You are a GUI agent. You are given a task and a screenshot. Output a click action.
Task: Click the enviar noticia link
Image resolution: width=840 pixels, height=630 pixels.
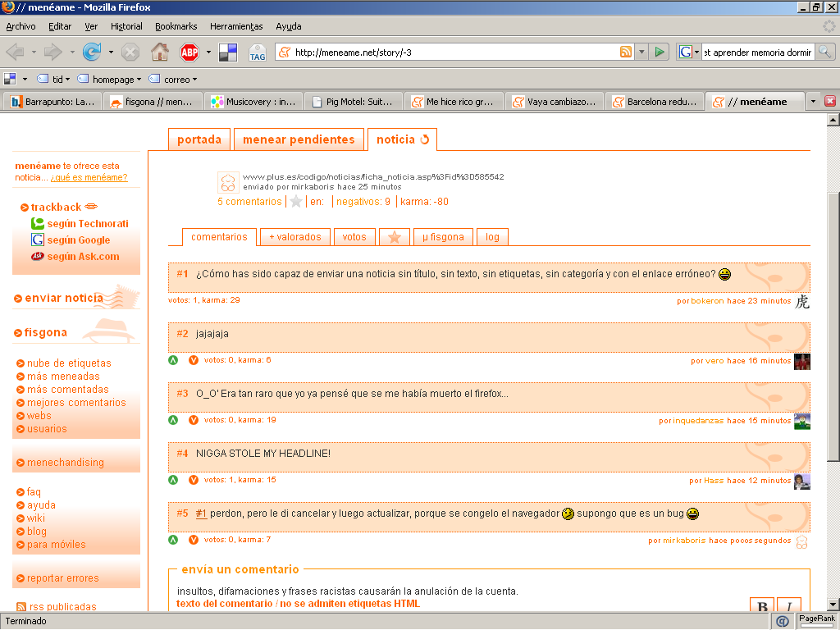click(x=64, y=298)
